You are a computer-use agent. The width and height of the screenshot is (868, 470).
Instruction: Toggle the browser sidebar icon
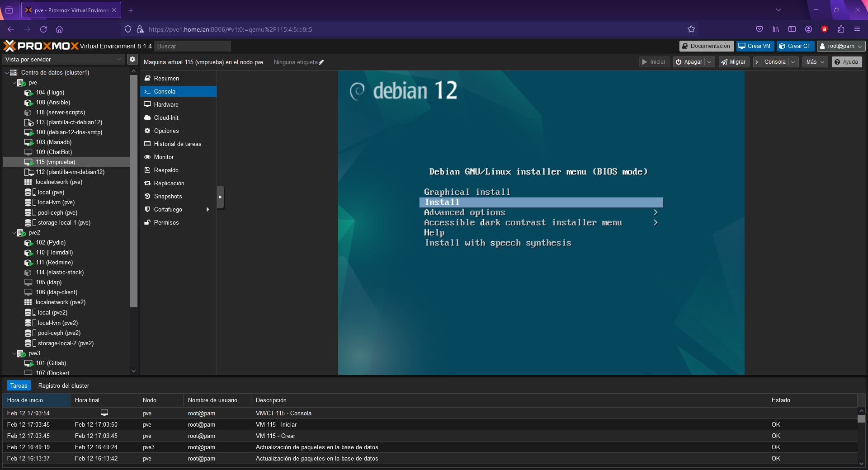792,29
